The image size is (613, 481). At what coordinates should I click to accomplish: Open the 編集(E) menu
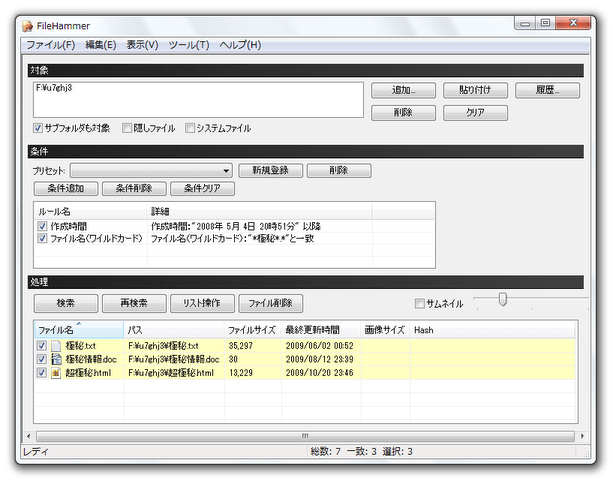[100, 45]
